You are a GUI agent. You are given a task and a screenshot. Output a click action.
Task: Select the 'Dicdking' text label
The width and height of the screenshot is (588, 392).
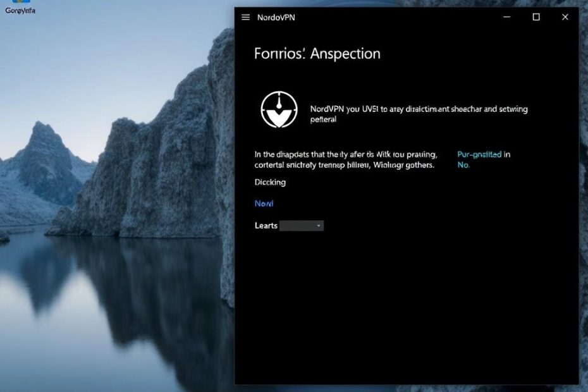click(x=270, y=182)
